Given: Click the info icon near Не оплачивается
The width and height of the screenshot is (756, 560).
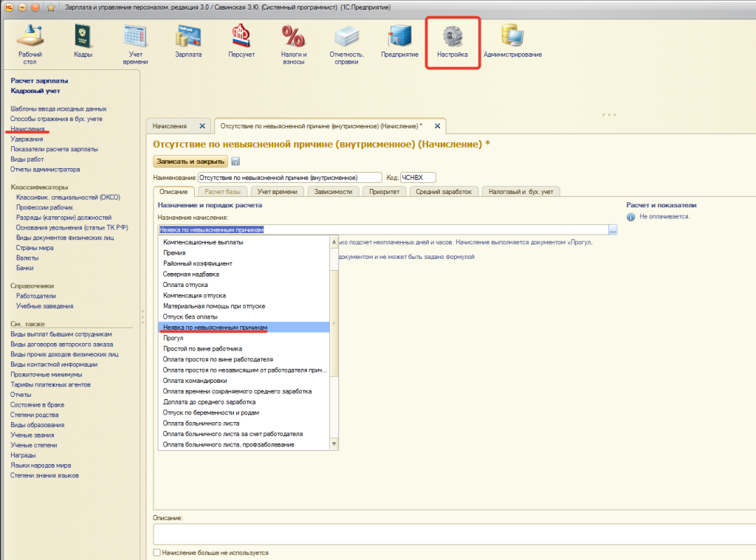Looking at the screenshot, I should (630, 217).
